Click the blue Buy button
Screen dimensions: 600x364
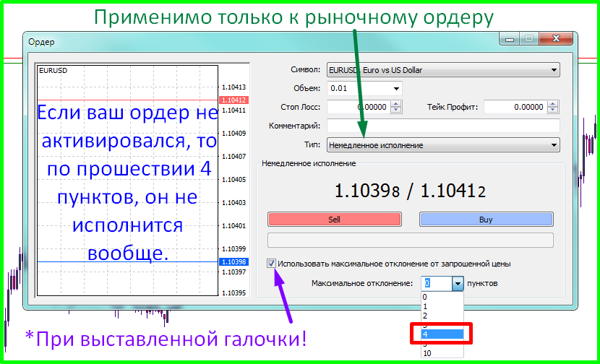tap(486, 220)
